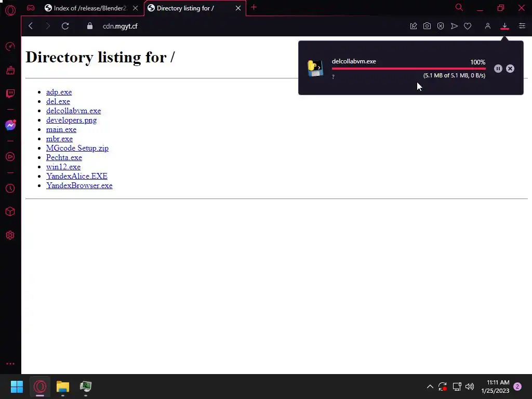Open File Explorer from taskbar
Screen dimensions: 532x399
tap(63, 387)
